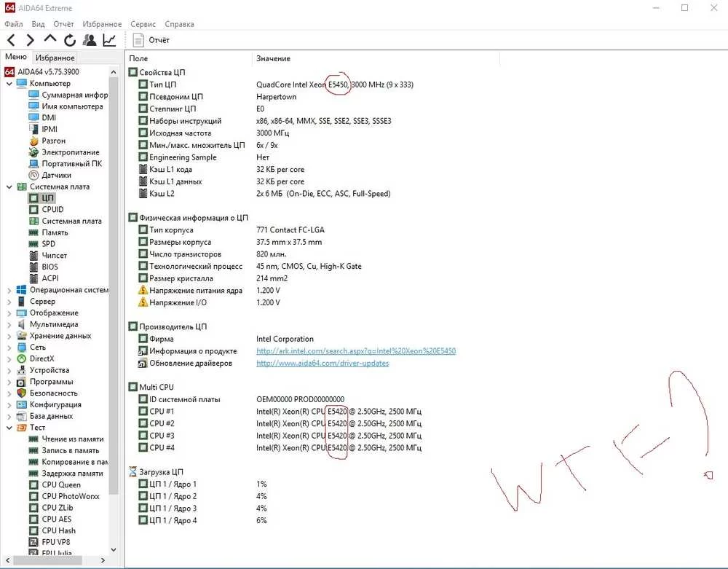Screen dimensions: 728x569
Task: Click the Конфигурация icon
Action: [21, 404]
